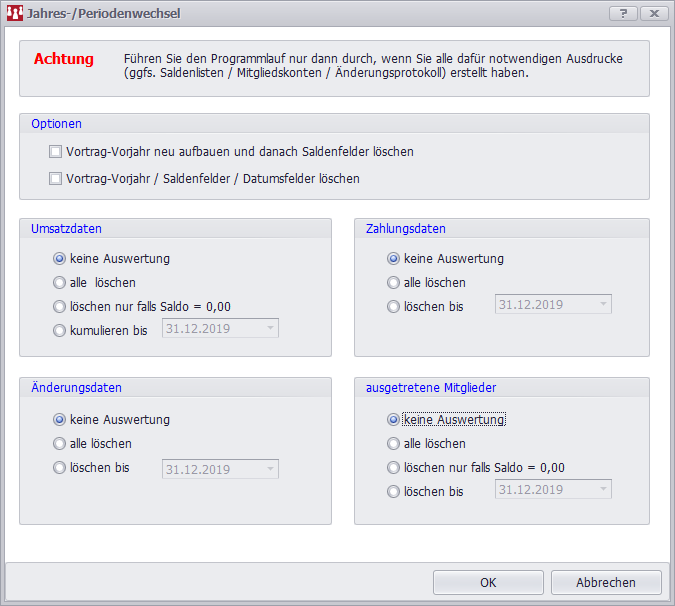675x606 pixels.
Task: Close the Jahres-/Periodenwechsel dialog
Action: pyautogui.click(x=653, y=14)
